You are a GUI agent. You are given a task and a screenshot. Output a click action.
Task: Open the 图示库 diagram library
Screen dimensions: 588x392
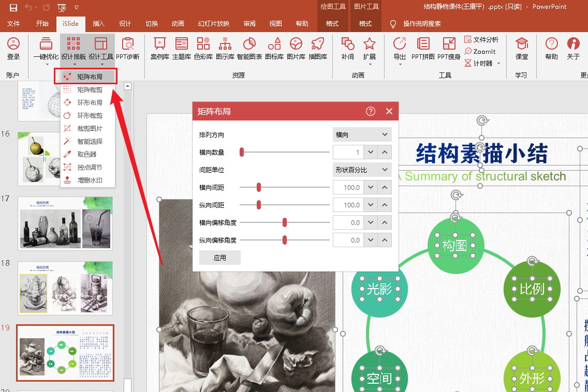pos(225,48)
